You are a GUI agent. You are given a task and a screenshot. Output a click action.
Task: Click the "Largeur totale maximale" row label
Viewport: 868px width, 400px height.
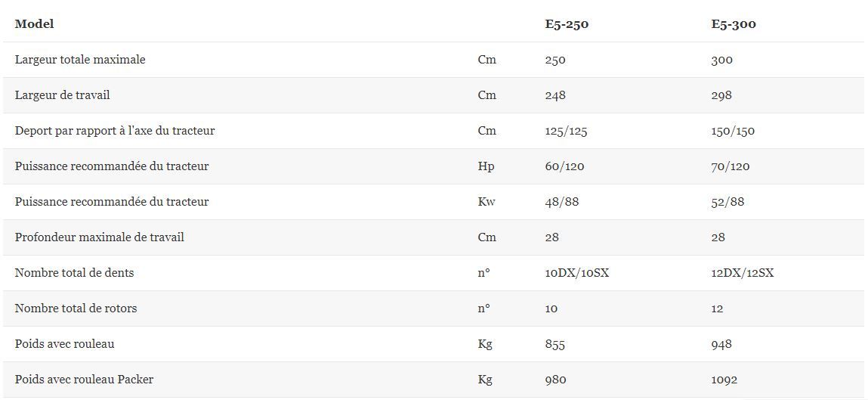click(x=80, y=60)
